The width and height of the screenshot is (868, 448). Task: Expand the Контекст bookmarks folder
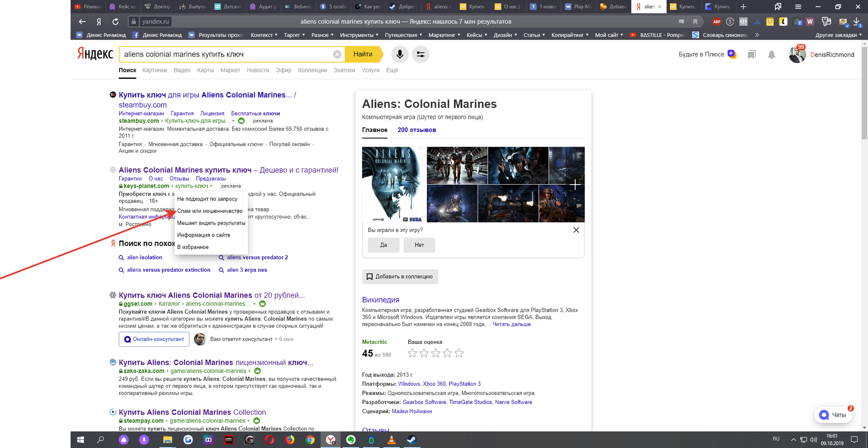coord(264,35)
